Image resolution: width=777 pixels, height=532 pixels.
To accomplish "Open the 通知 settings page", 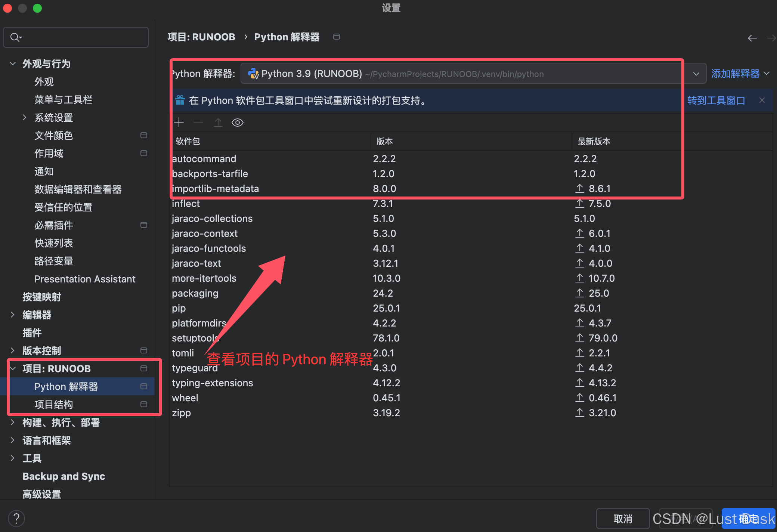I will (44, 171).
